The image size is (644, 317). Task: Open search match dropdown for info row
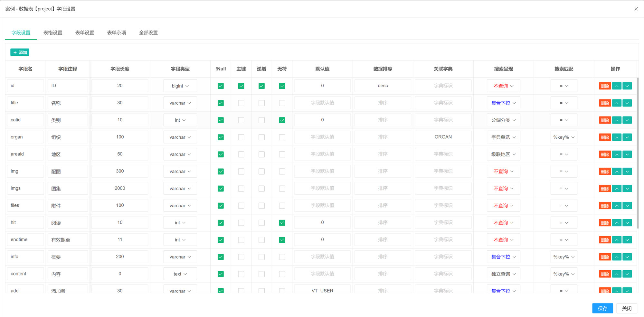point(563,257)
